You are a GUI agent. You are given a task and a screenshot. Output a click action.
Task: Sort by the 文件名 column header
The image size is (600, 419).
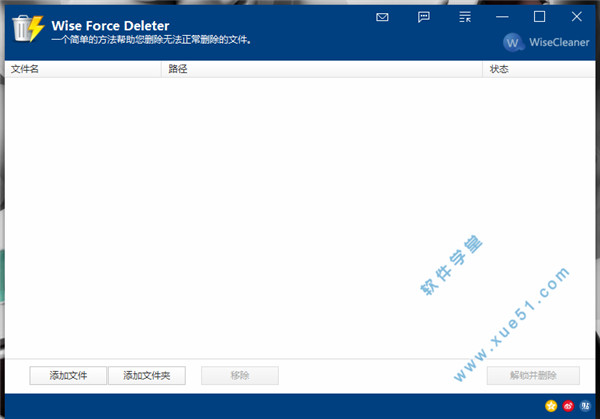click(83, 69)
